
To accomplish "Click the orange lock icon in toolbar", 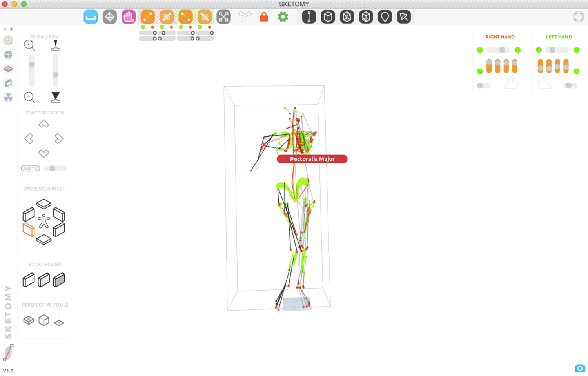I will coord(264,17).
